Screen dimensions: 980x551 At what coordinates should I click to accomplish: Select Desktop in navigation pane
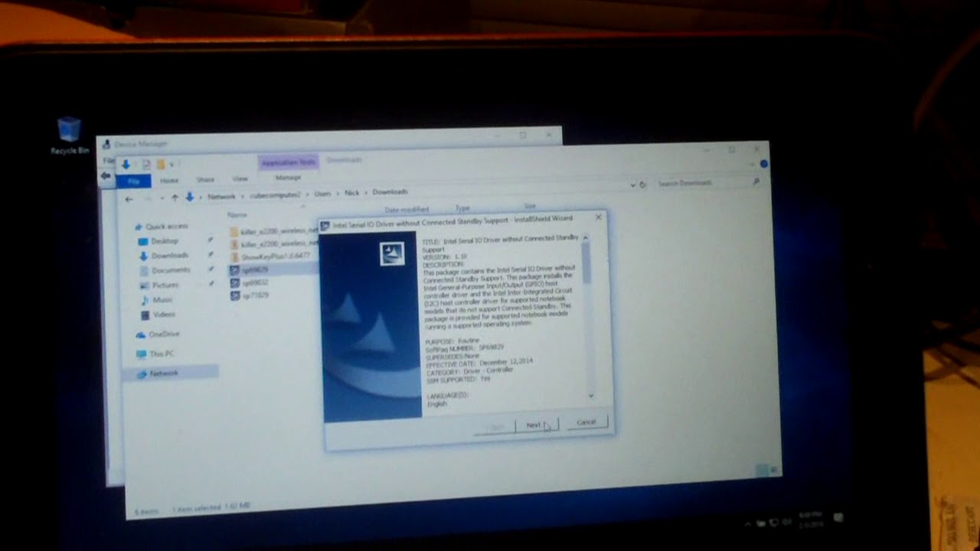pos(164,241)
